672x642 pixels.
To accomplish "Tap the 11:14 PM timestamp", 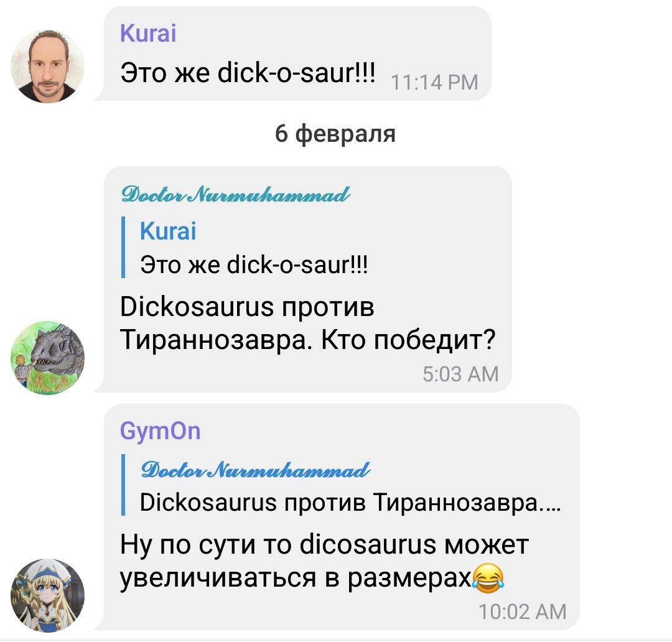I will [434, 82].
